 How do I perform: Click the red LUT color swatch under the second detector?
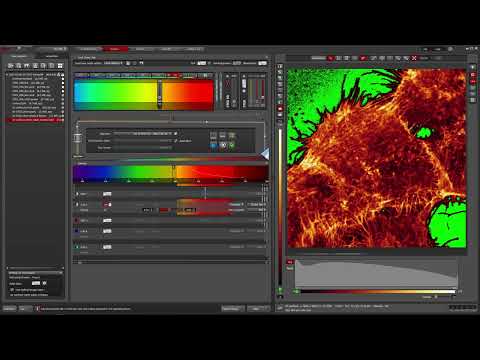point(164,210)
